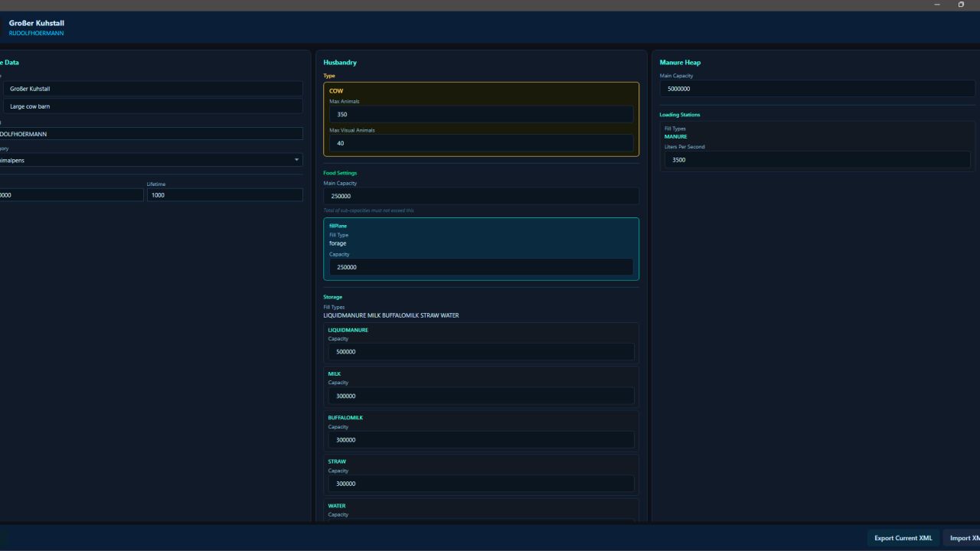
Task: Open the category dropdown showing Animal pens
Action: point(148,160)
